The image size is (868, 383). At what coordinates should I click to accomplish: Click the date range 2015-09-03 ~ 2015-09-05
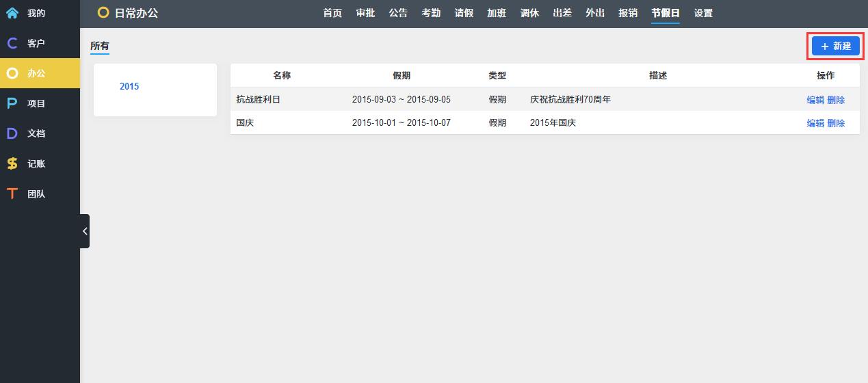(402, 99)
